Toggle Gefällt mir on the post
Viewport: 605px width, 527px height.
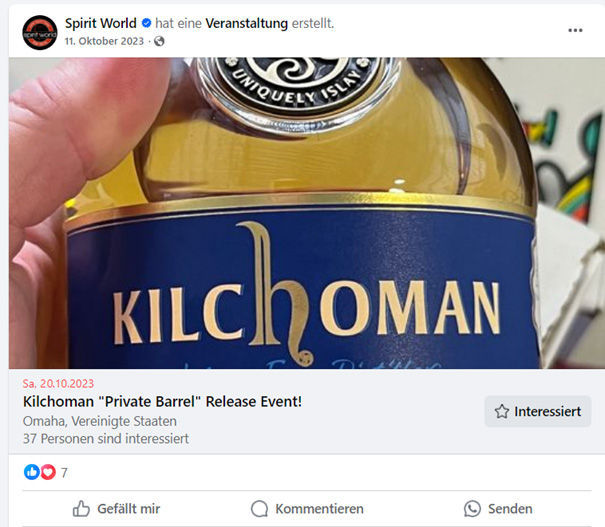(116, 509)
